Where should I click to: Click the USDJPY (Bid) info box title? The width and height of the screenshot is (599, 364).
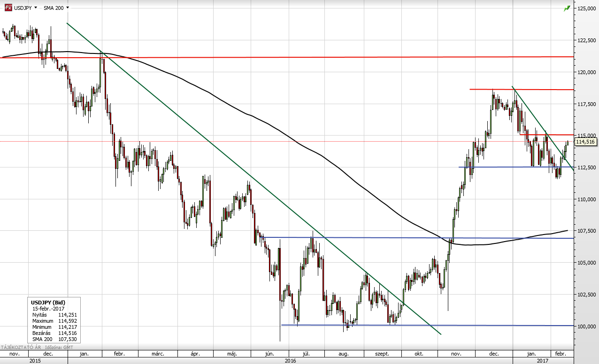49,303
